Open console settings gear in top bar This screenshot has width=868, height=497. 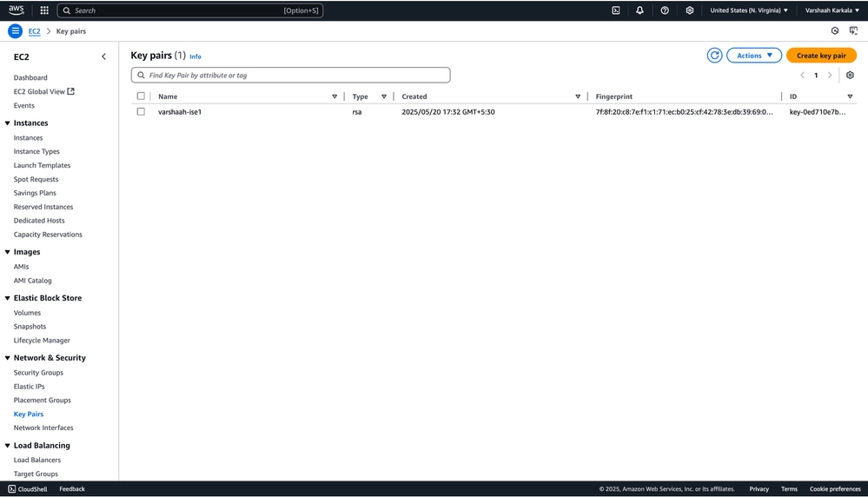(689, 10)
